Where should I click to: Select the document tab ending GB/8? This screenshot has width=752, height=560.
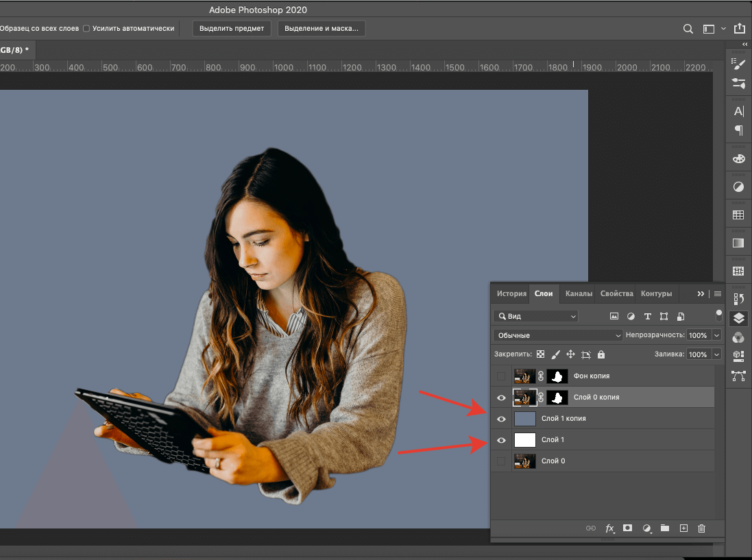click(16, 50)
